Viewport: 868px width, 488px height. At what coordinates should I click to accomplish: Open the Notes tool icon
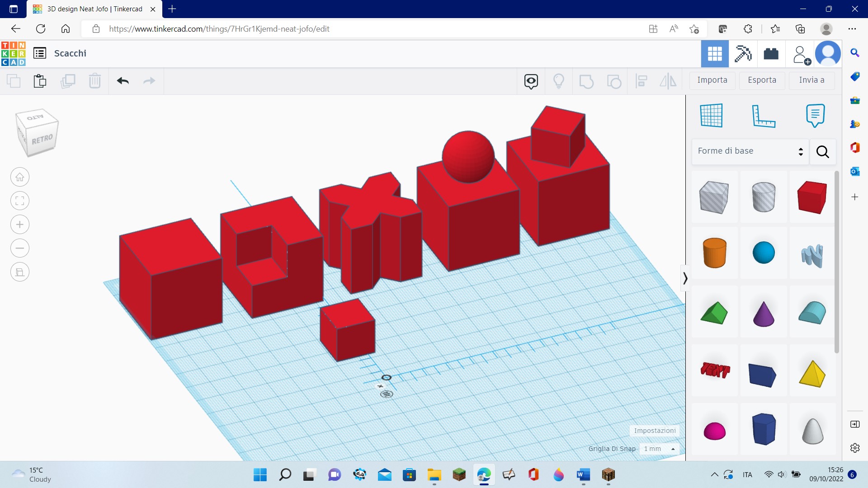click(x=815, y=116)
